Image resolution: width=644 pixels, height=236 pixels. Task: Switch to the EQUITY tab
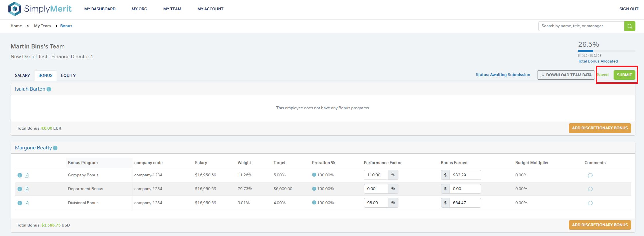[x=68, y=75]
